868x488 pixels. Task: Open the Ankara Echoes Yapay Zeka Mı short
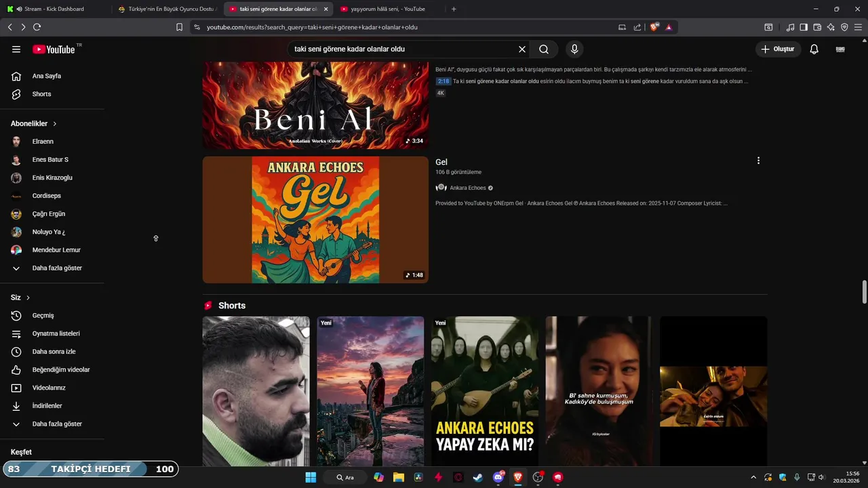[x=485, y=391]
